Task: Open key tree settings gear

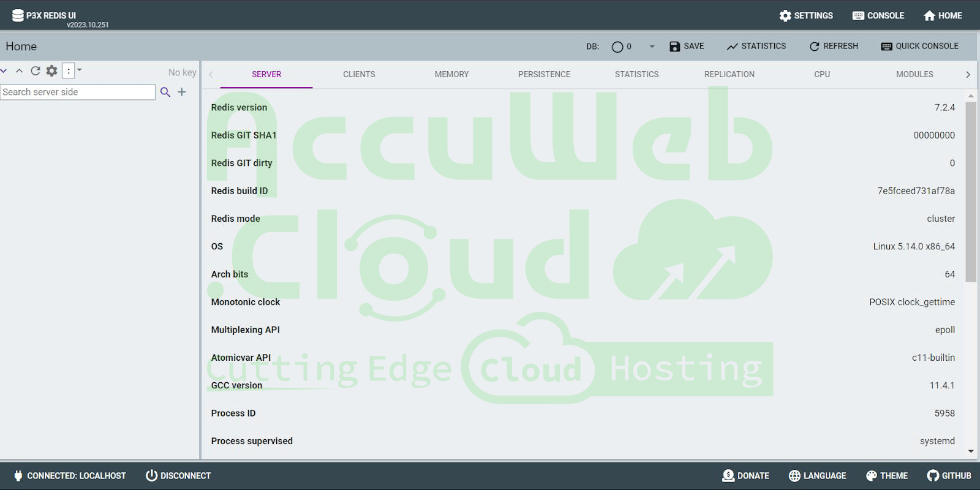Action: pos(52,71)
